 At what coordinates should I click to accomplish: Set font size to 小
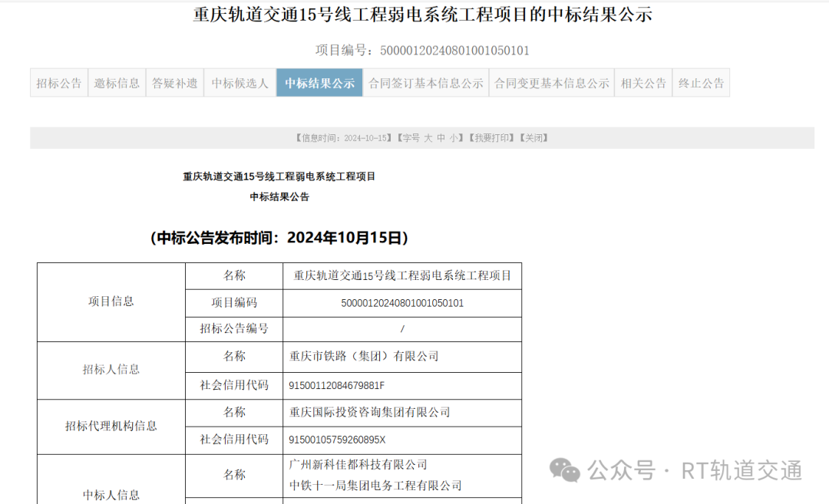(x=452, y=137)
